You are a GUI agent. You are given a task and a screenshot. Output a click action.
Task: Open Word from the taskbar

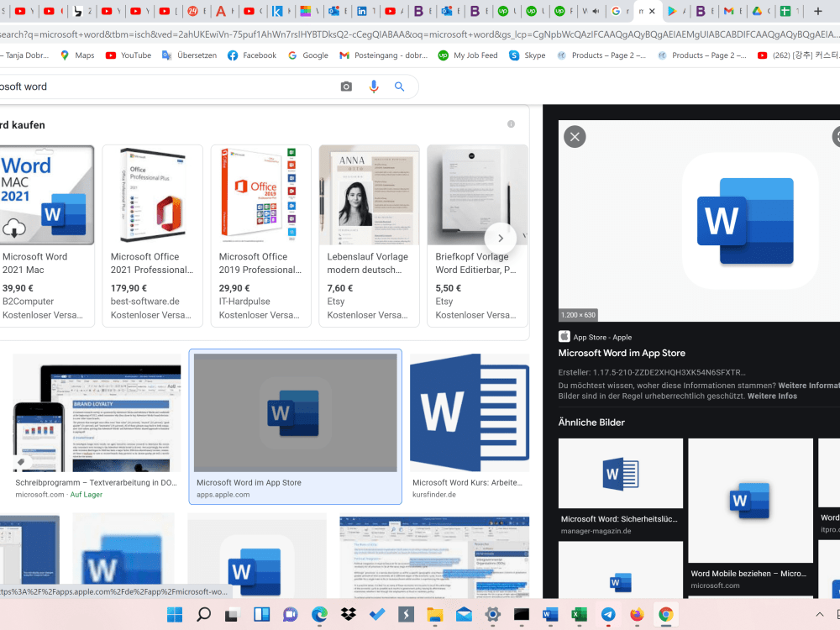coord(549,615)
